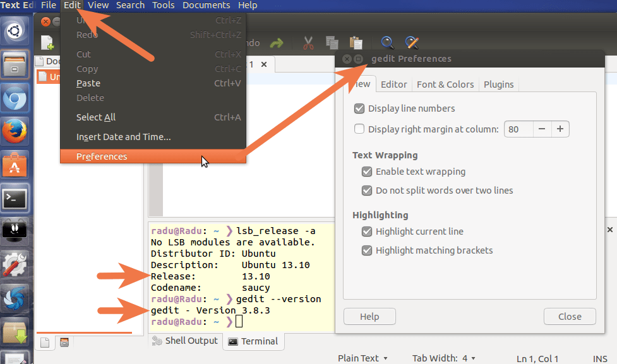The height and width of the screenshot is (364, 617).
Task: Open the Tab Width dropdown
Action: pos(444,358)
